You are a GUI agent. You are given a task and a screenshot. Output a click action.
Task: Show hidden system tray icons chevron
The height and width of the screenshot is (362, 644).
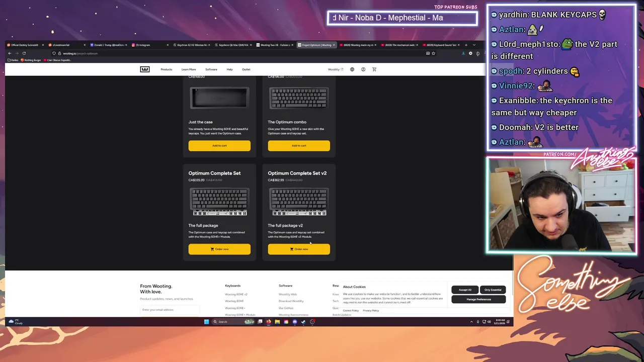point(471,322)
